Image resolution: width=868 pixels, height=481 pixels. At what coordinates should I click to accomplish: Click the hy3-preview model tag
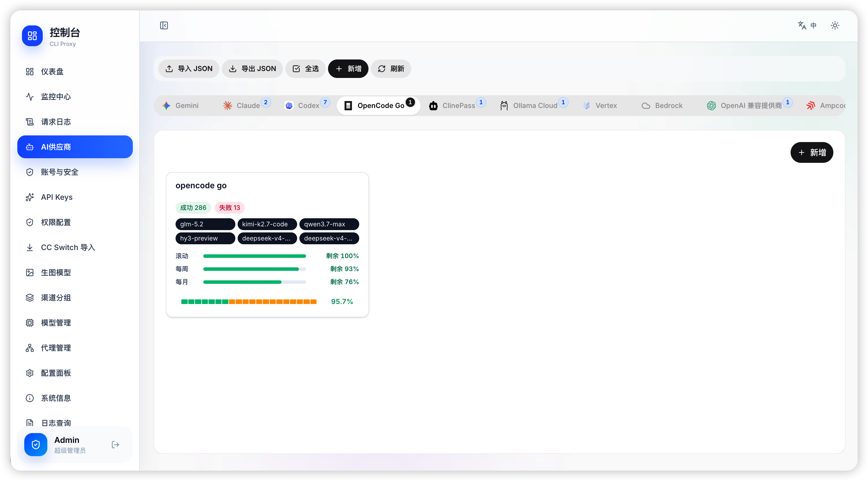[205, 238]
